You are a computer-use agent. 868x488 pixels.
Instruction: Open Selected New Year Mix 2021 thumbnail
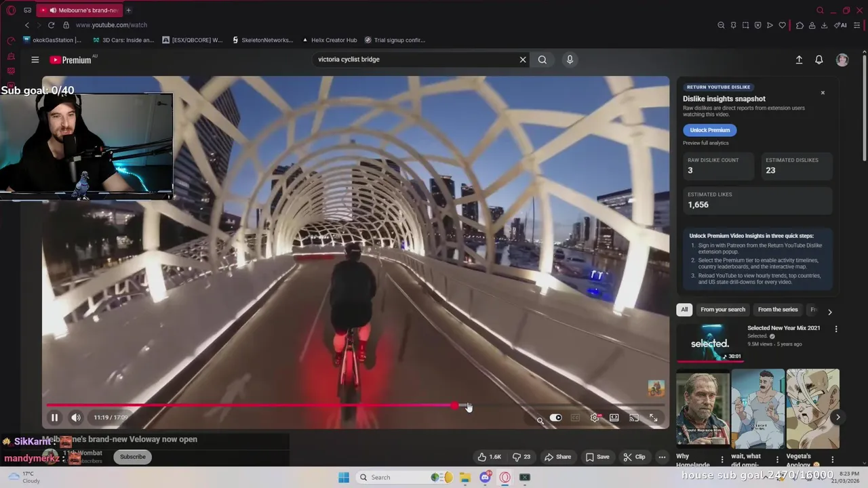point(710,343)
